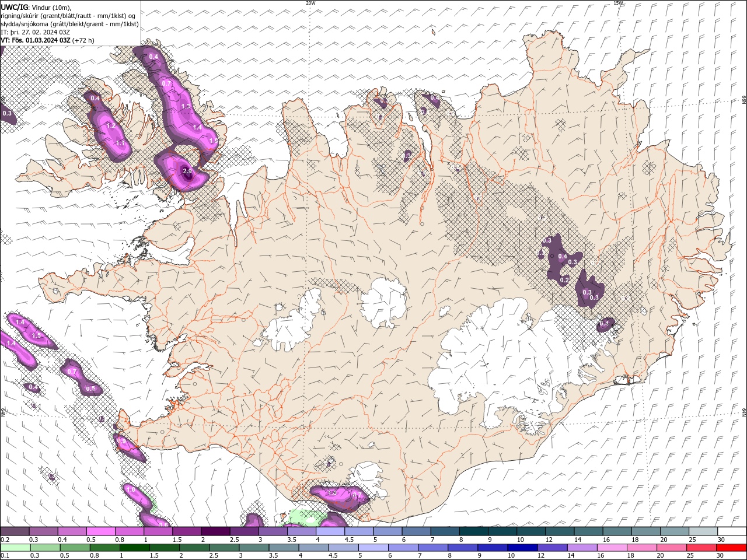The height and width of the screenshot is (560, 747).
Task: Click the '3.5' label on the upper legend
Action: click(x=291, y=540)
